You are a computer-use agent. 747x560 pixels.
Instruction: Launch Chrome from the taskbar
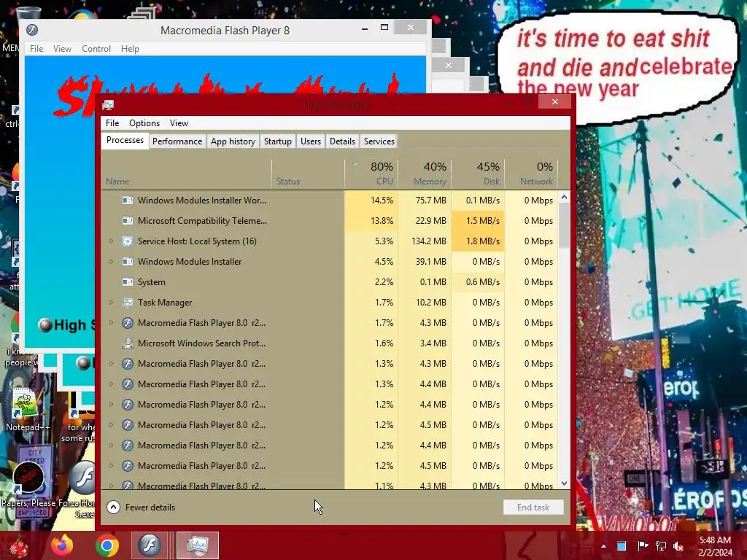pyautogui.click(x=107, y=545)
